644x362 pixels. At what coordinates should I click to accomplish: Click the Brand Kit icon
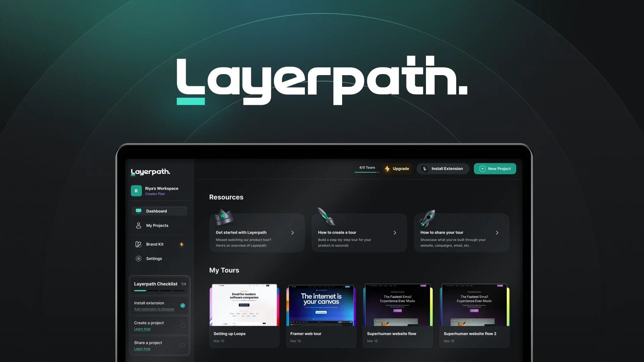[139, 244]
